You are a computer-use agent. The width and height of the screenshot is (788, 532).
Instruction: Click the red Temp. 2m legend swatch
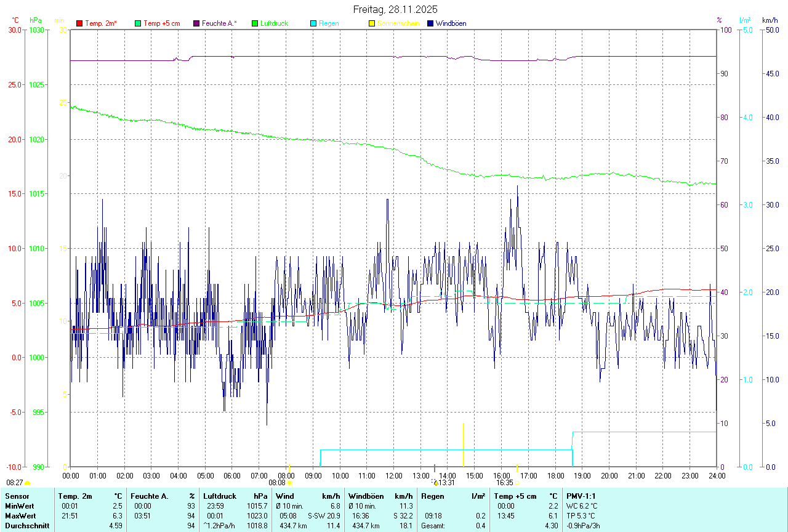[79, 23]
